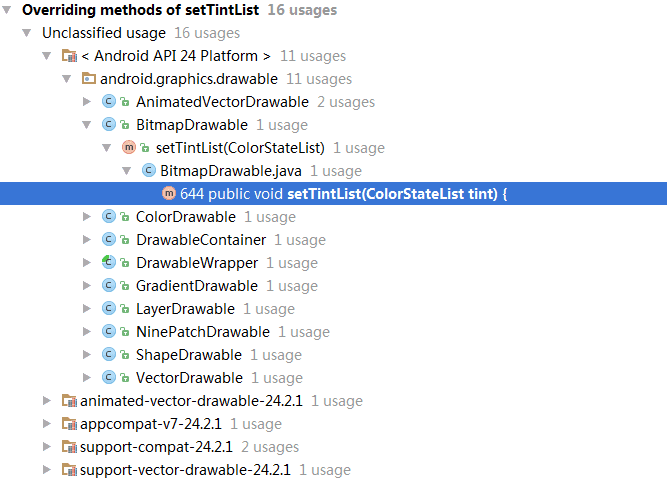Click the android.graphics.drawable package icon

(89, 79)
